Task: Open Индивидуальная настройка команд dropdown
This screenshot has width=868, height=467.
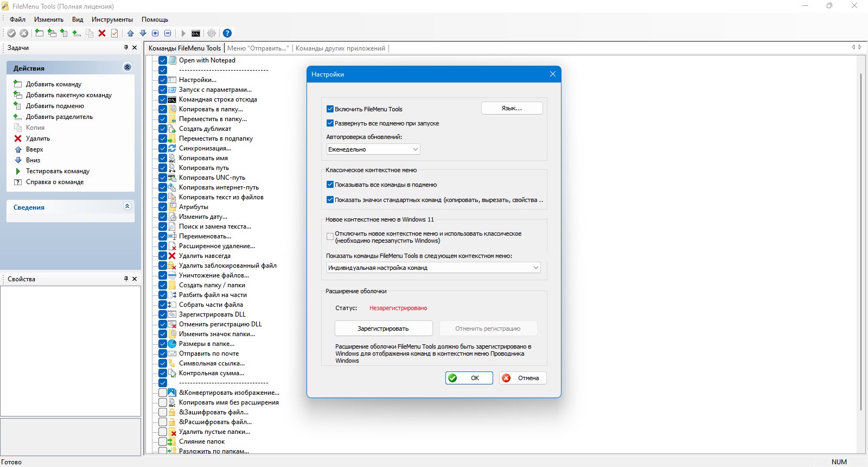Action: click(x=433, y=268)
